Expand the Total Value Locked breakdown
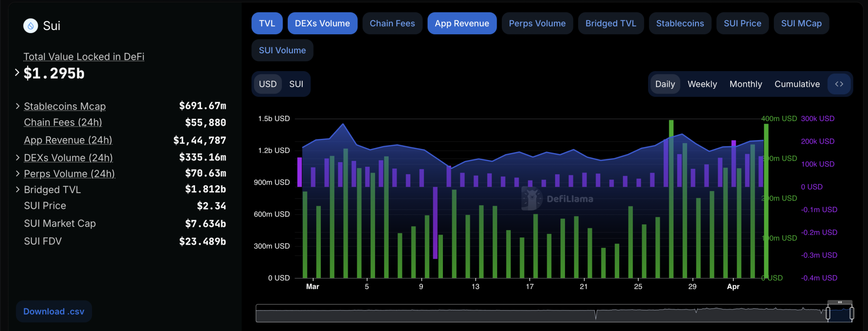 (x=17, y=73)
